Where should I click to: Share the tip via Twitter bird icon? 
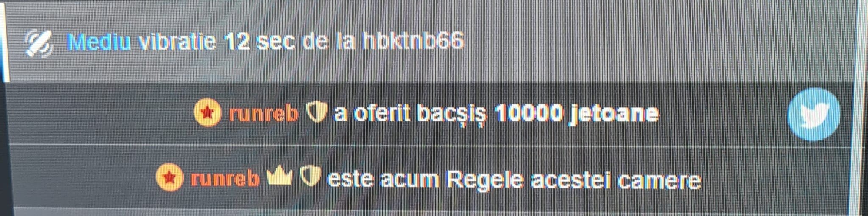coord(813,114)
